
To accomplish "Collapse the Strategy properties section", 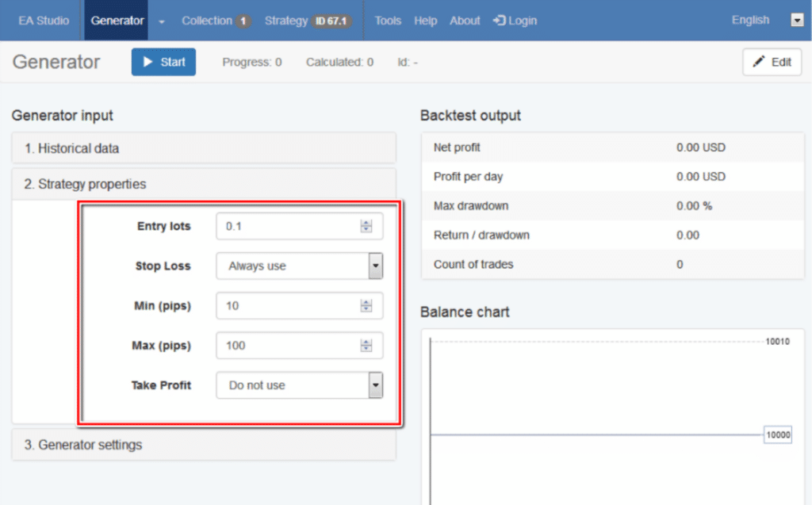I will coord(204,184).
